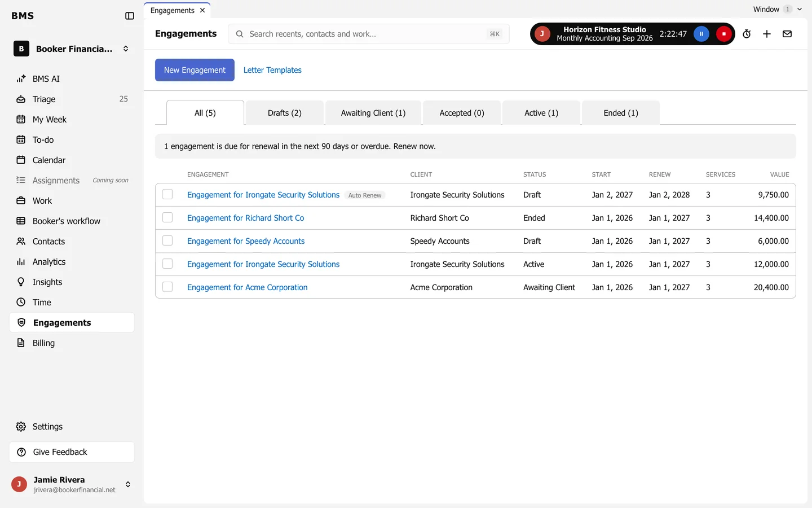Tick the Acme Corporation engagement checkbox
812x508 pixels.
167,287
